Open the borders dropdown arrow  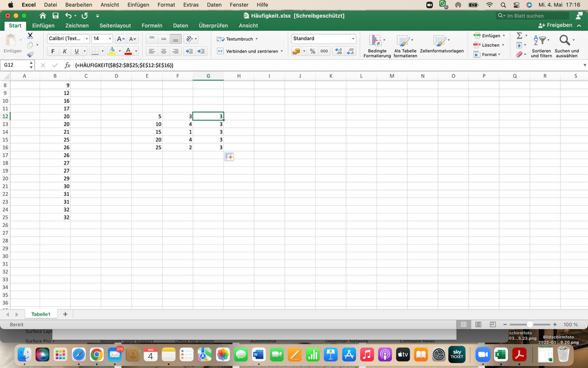(x=103, y=51)
